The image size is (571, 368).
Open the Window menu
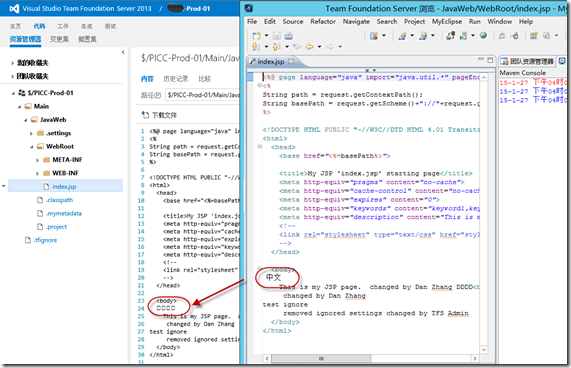[500, 21]
